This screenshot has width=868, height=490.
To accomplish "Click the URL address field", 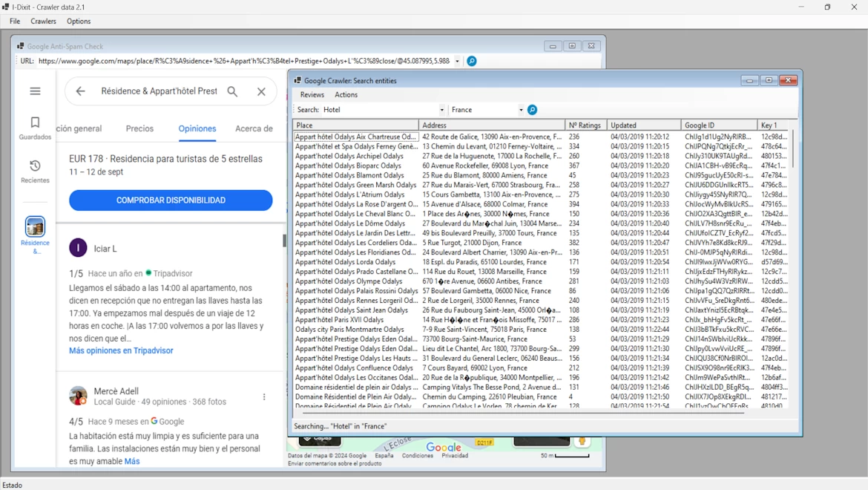I will point(245,61).
